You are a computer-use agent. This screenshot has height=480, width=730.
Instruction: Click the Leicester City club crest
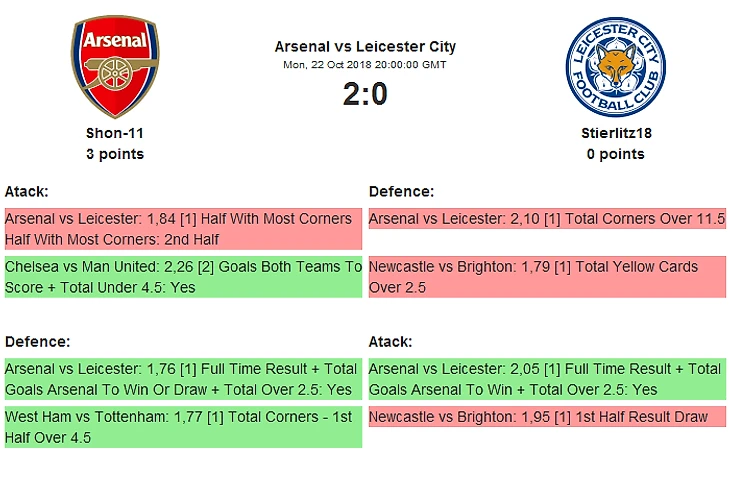615,67
